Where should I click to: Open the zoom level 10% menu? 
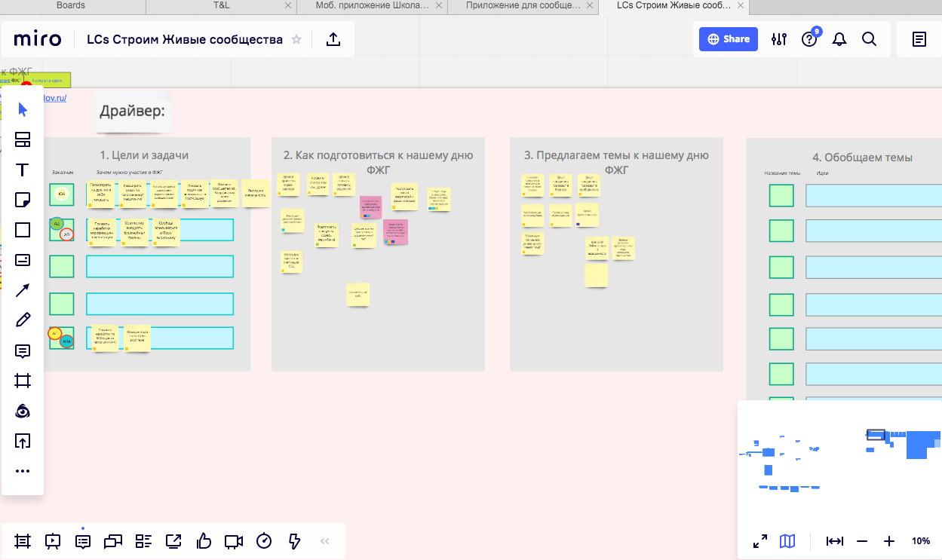[921, 541]
